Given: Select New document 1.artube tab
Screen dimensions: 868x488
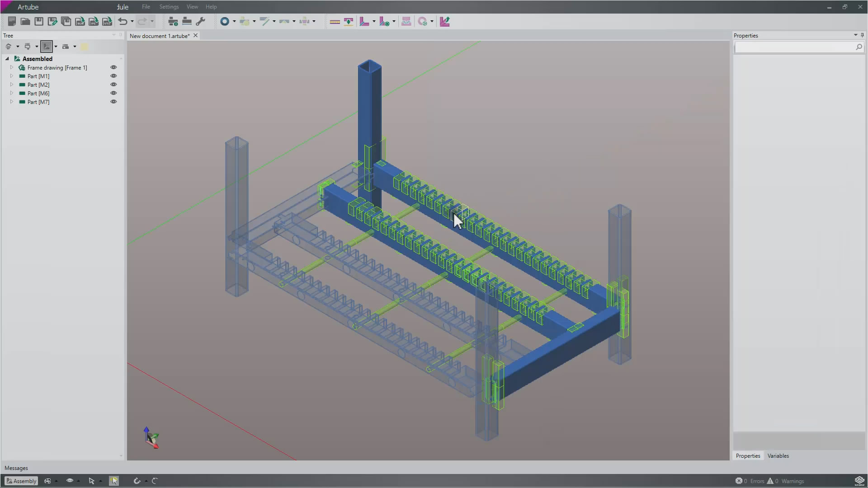Looking at the screenshot, I should click(x=160, y=36).
